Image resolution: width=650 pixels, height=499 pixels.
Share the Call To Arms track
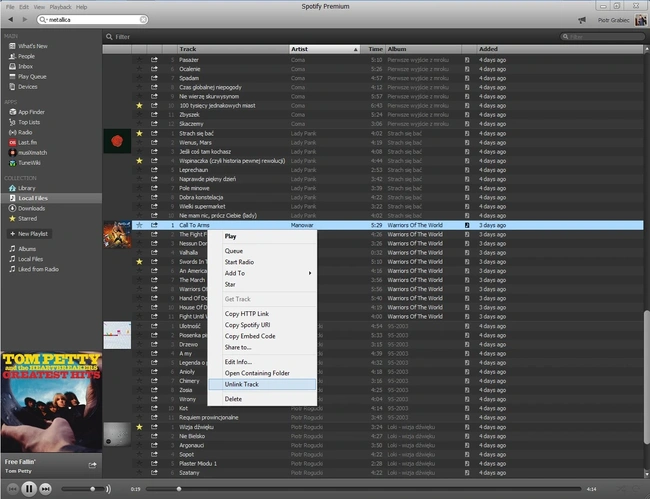click(154, 225)
